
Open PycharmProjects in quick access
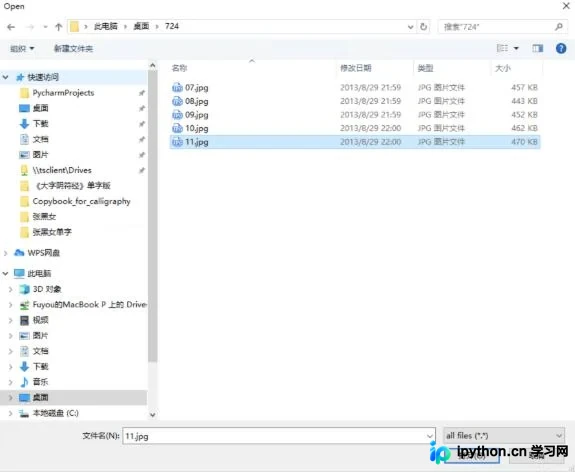point(63,93)
